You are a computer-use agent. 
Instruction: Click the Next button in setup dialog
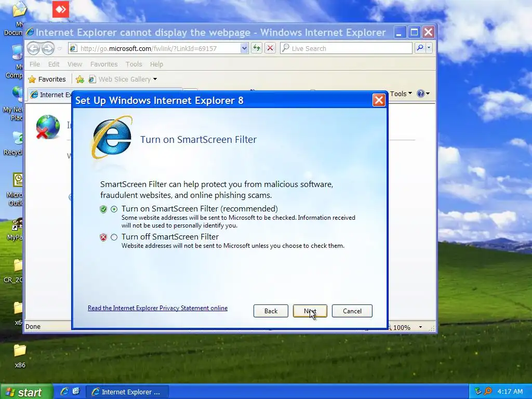[x=310, y=311]
